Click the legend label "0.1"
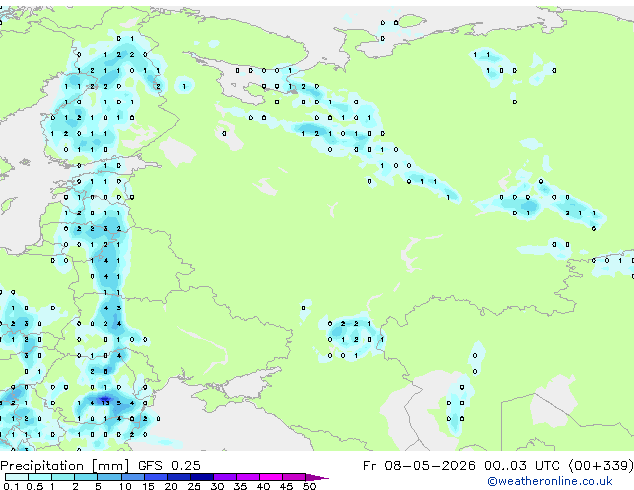The width and height of the screenshot is (634, 490). click(x=11, y=486)
